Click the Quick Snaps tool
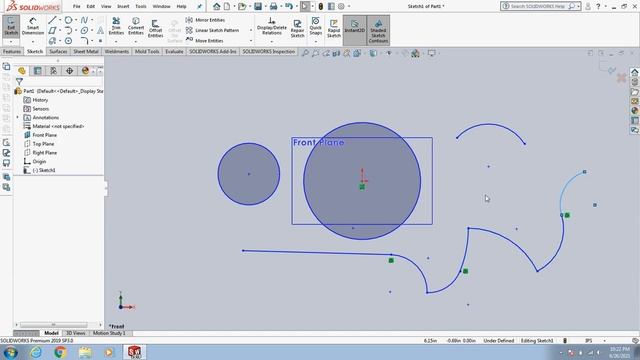 [316, 26]
